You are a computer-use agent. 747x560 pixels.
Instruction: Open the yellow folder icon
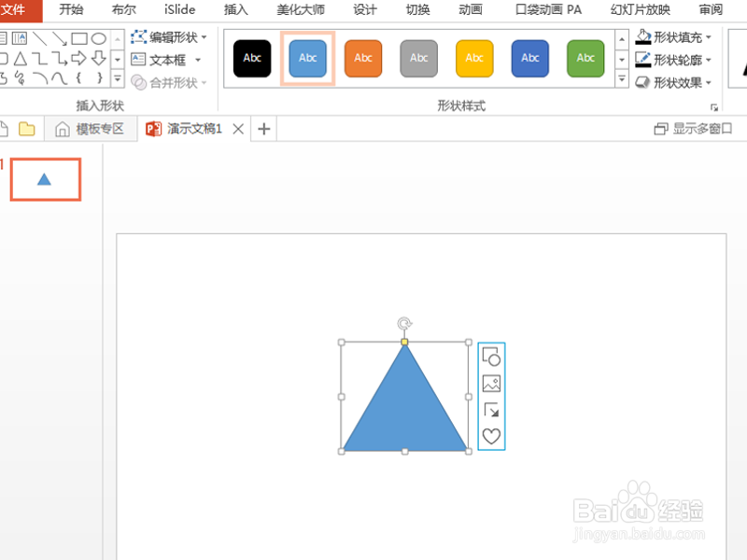27,129
